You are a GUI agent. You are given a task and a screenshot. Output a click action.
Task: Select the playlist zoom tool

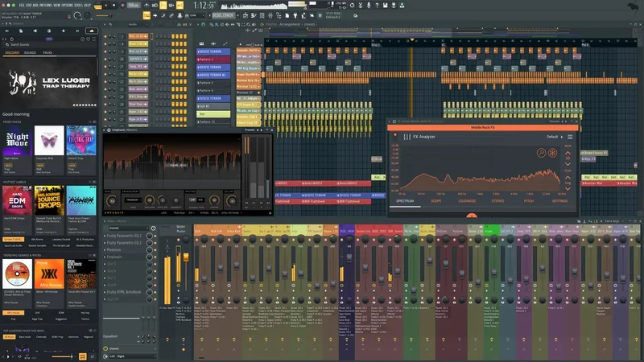[249, 24]
